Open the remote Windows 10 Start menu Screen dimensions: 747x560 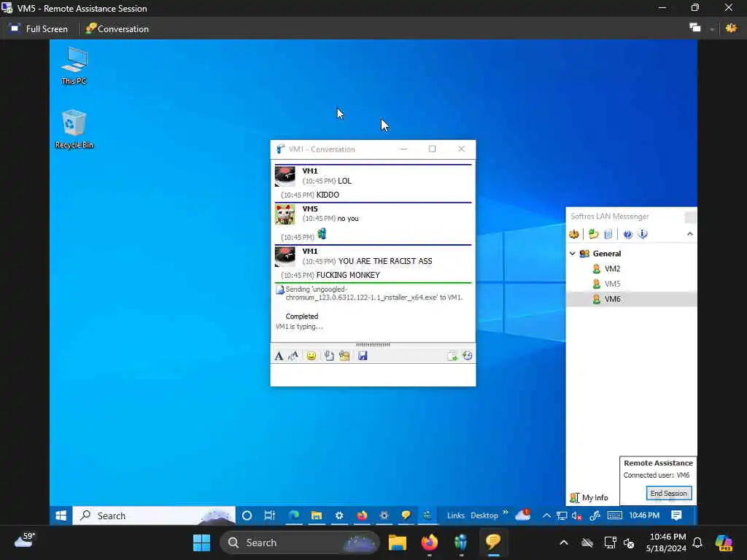coord(61,516)
